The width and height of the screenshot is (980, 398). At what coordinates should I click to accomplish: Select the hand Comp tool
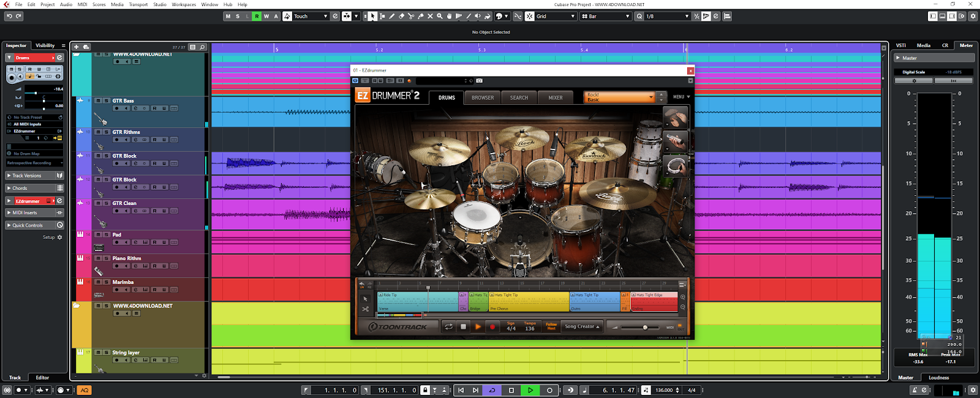tap(449, 16)
